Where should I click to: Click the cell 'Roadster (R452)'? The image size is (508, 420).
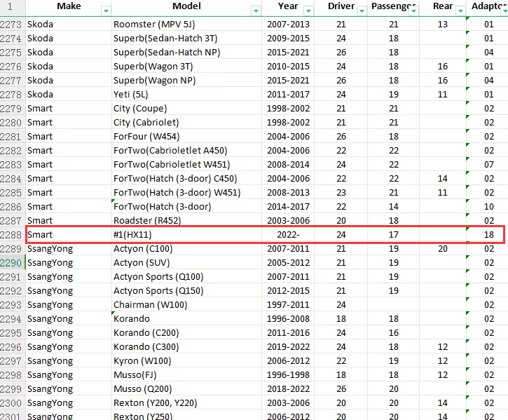(186, 221)
